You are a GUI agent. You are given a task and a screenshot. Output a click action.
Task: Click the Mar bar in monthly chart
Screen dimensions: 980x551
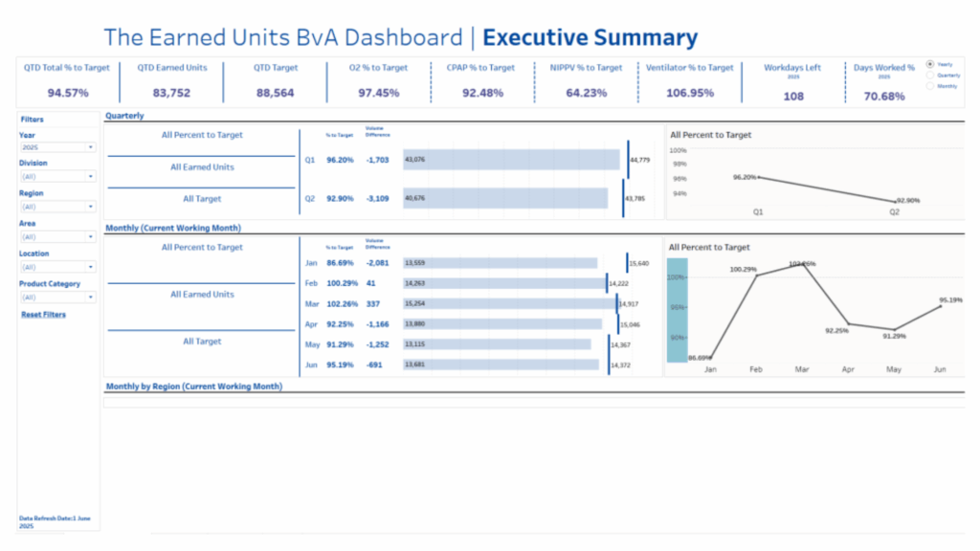[509, 303]
